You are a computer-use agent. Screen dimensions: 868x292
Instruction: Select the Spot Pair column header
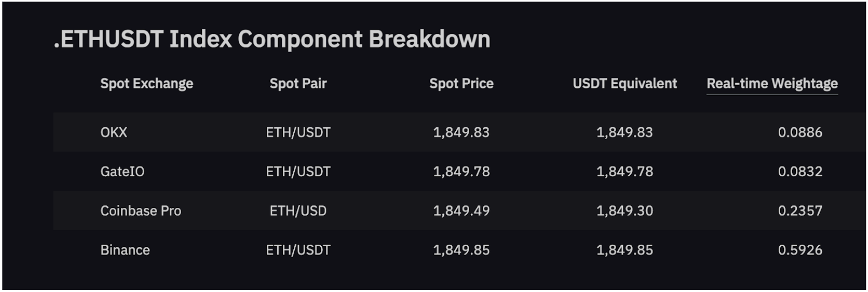[x=298, y=84]
